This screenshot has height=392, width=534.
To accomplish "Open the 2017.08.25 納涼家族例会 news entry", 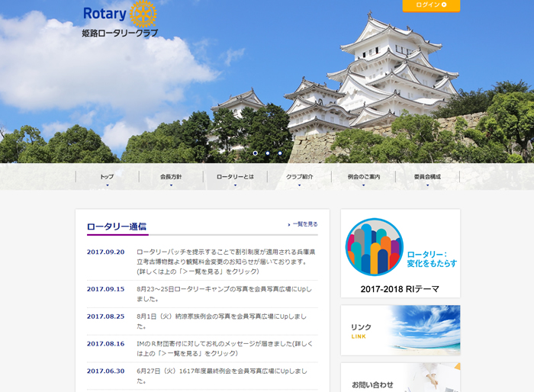I will point(221,316).
